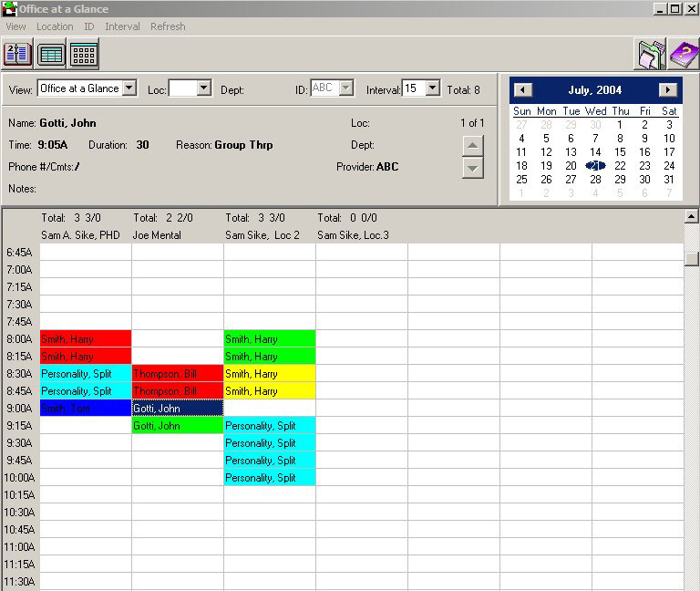Select highlighted July 21 in calendar
Viewport: 700px width, 591px height.
tap(595, 166)
